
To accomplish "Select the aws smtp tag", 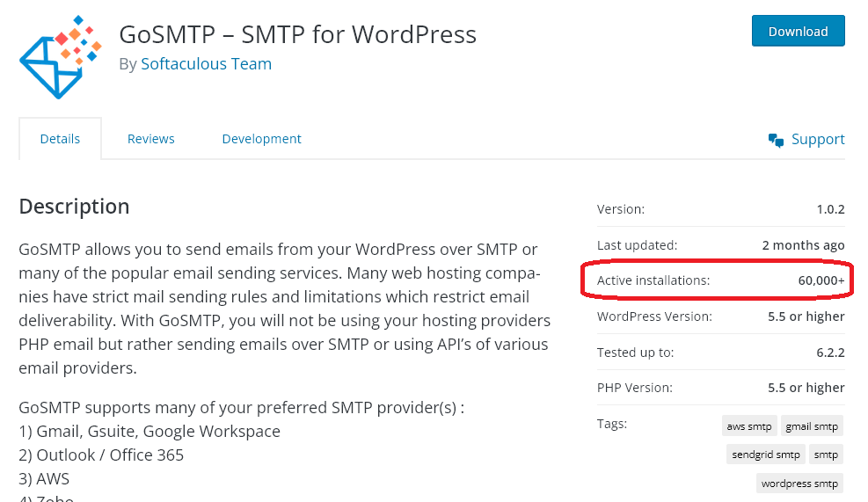I will point(749,426).
